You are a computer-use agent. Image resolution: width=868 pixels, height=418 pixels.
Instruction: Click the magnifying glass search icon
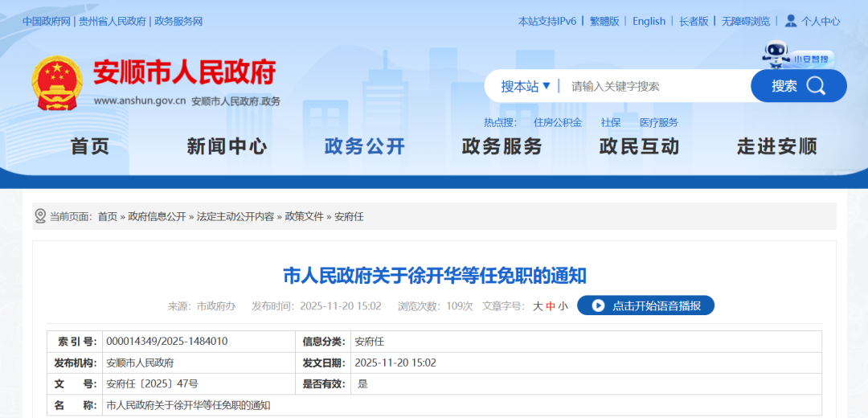[x=816, y=86]
